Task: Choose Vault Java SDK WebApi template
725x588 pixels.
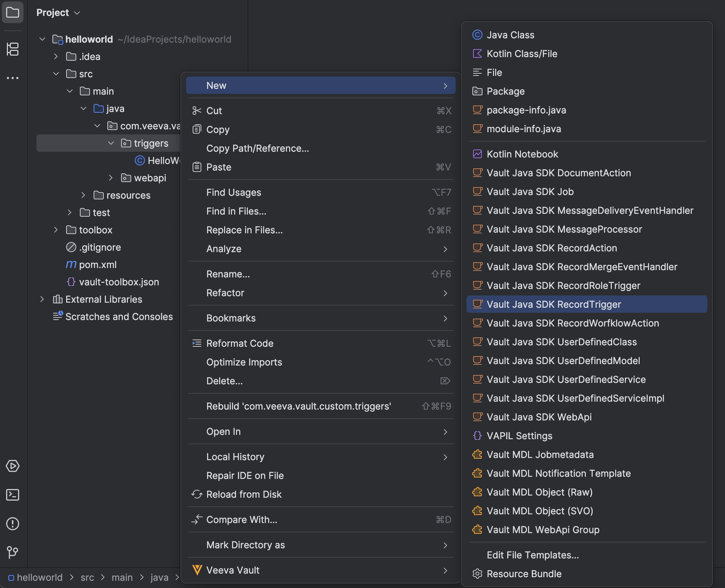Action: [587, 417]
